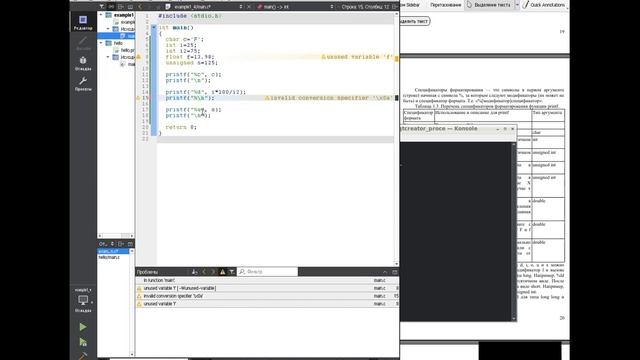Click the green Run button
Screen dimensions: 640x360
83,327
